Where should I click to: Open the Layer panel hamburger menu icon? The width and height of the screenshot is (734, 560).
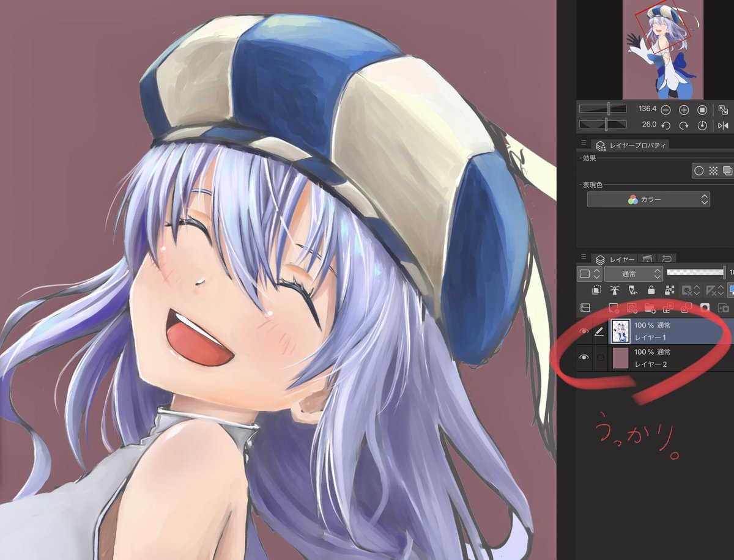coord(584,257)
